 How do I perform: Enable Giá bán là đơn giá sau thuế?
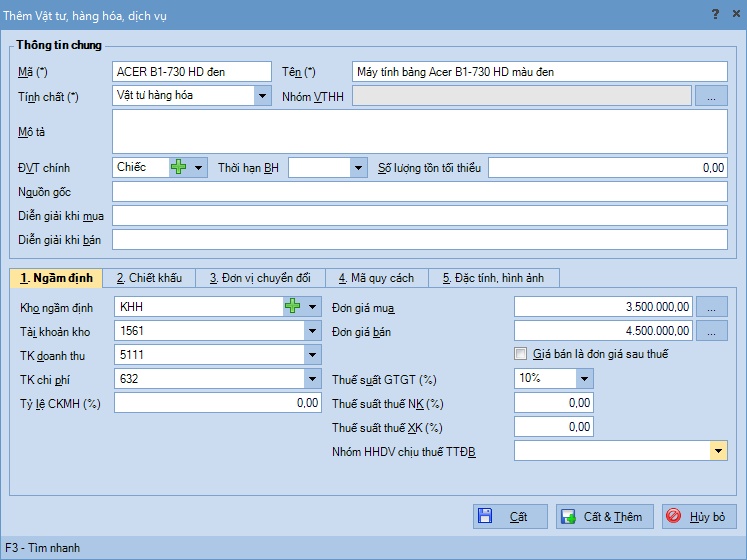click(521, 354)
